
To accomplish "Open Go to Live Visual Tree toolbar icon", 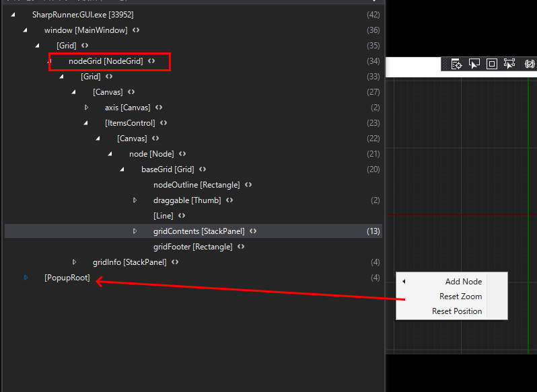I will (x=457, y=64).
